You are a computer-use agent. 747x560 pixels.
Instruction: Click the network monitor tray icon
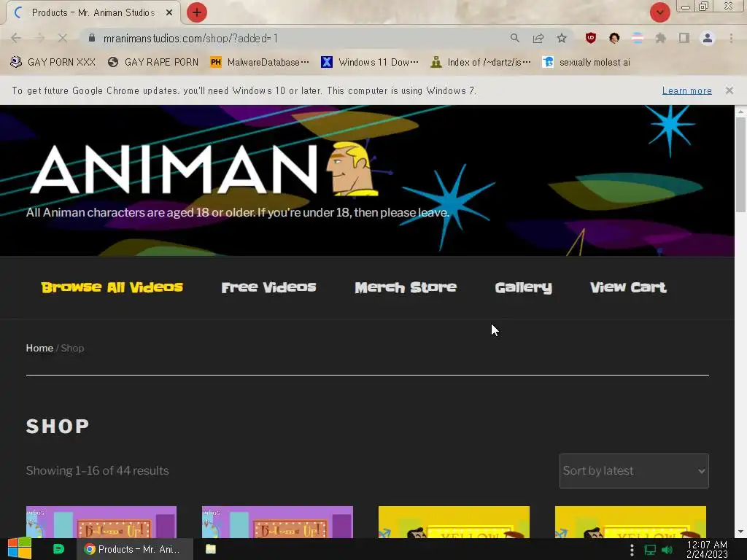point(650,550)
